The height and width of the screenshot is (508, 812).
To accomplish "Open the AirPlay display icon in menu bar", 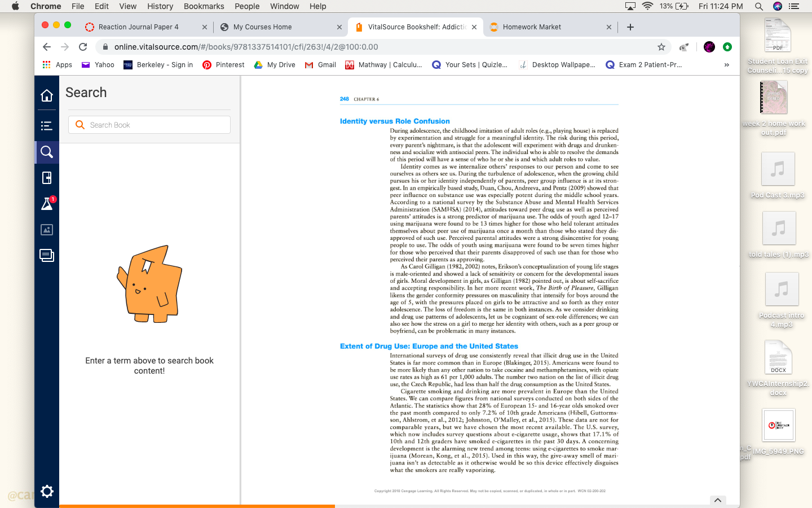I will 630,6.
